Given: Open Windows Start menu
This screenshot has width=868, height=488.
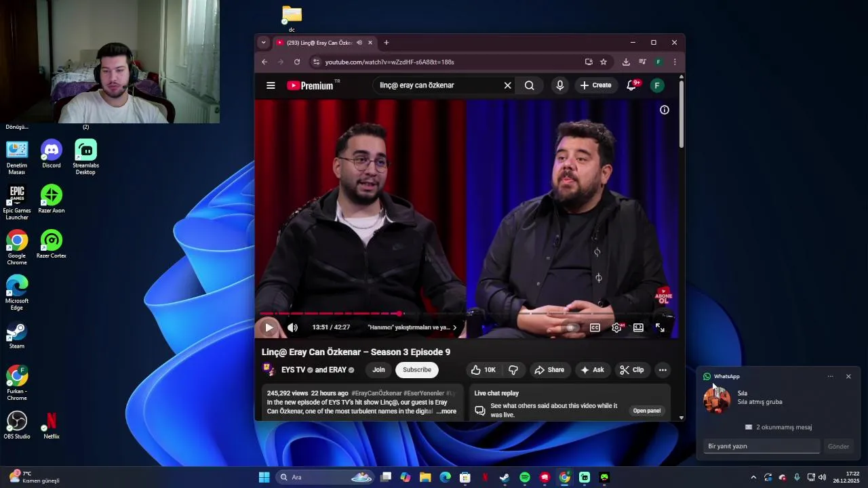Looking at the screenshot, I should tap(264, 477).
